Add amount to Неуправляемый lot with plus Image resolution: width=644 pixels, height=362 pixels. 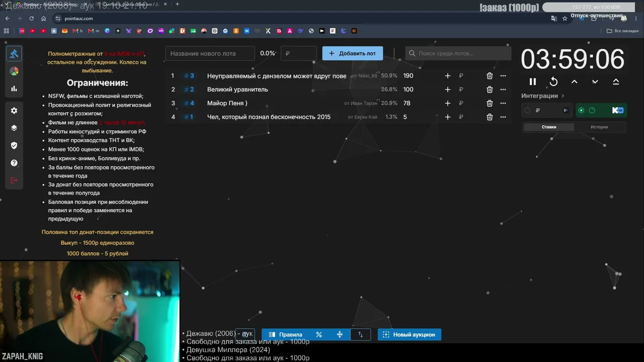click(x=448, y=76)
